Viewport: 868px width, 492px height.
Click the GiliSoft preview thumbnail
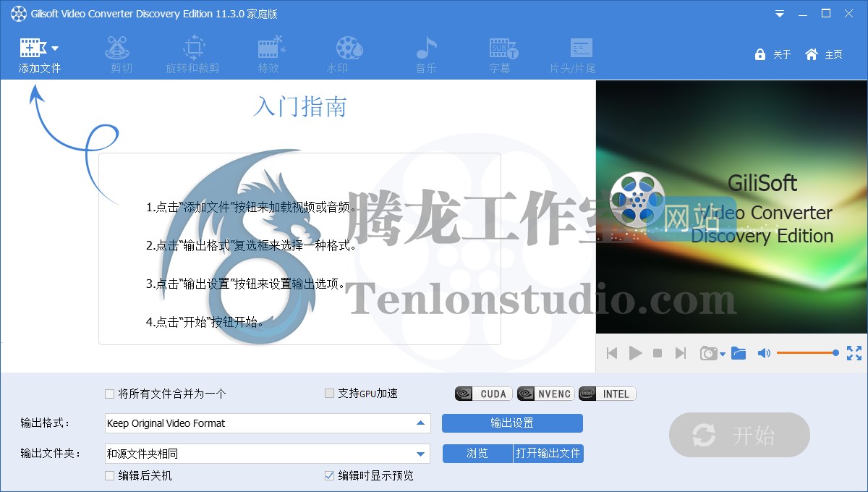[731, 206]
